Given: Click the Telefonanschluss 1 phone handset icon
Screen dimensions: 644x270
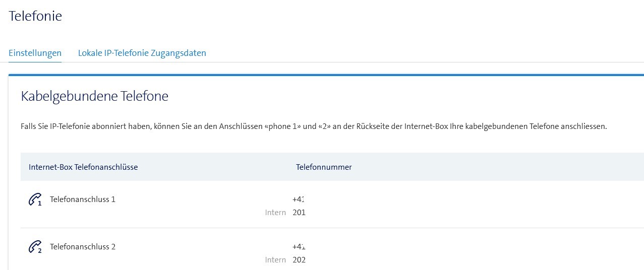Looking at the screenshot, I should (x=34, y=200).
